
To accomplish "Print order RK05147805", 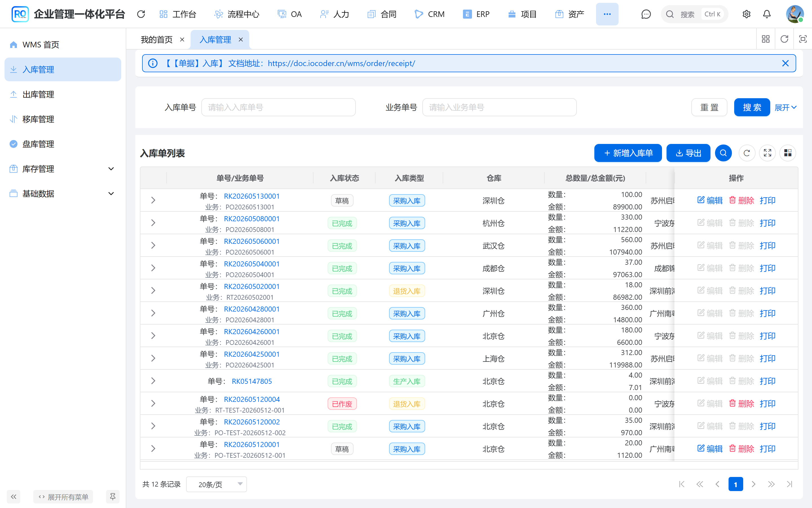I will tap(767, 381).
